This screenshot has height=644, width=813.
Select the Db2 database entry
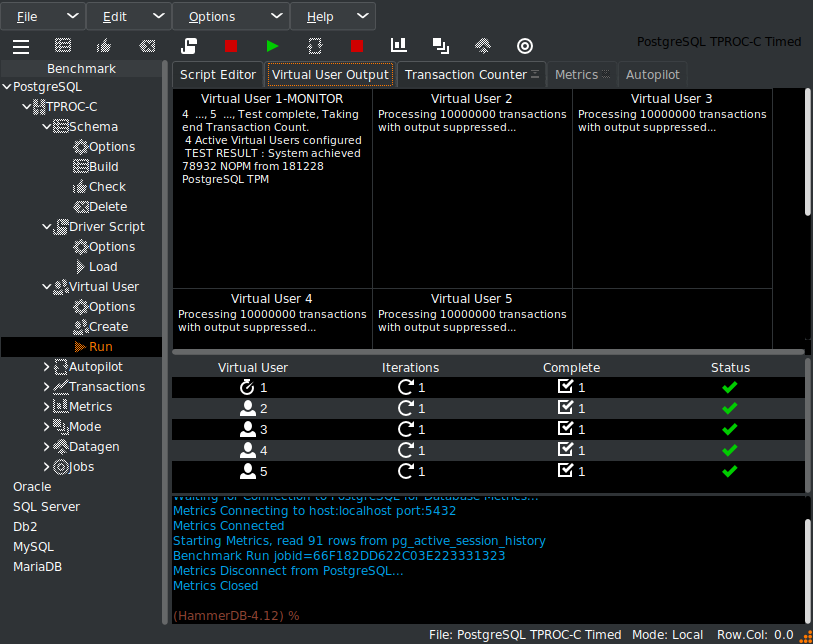pyautogui.click(x=25, y=527)
